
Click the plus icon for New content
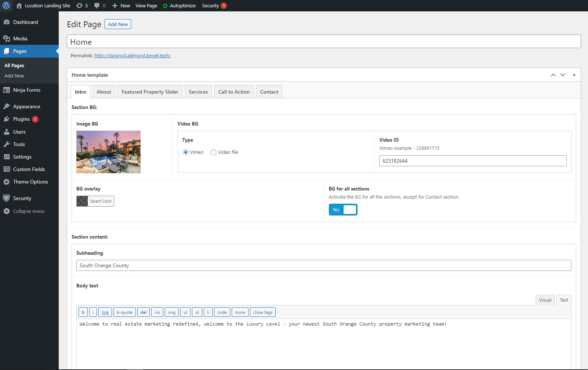115,6
